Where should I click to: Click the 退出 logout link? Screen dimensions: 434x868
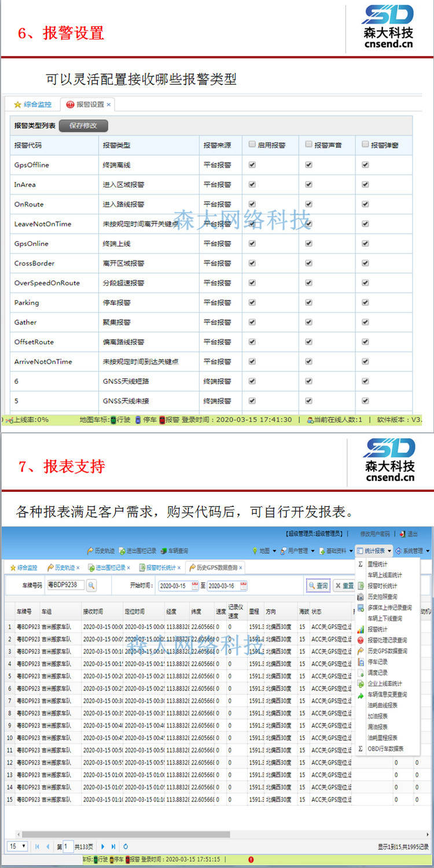(x=409, y=534)
